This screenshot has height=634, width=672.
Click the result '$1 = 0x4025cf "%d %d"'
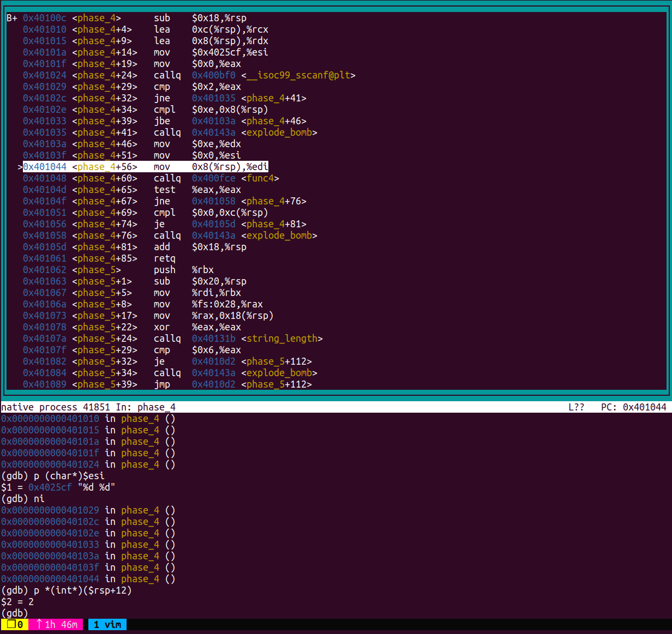tap(58, 487)
